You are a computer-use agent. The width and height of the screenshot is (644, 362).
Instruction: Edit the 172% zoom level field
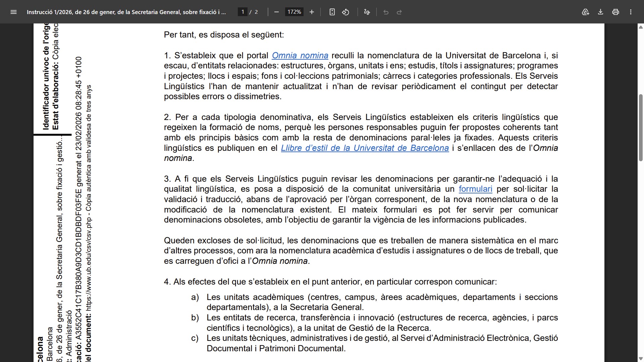click(x=294, y=12)
